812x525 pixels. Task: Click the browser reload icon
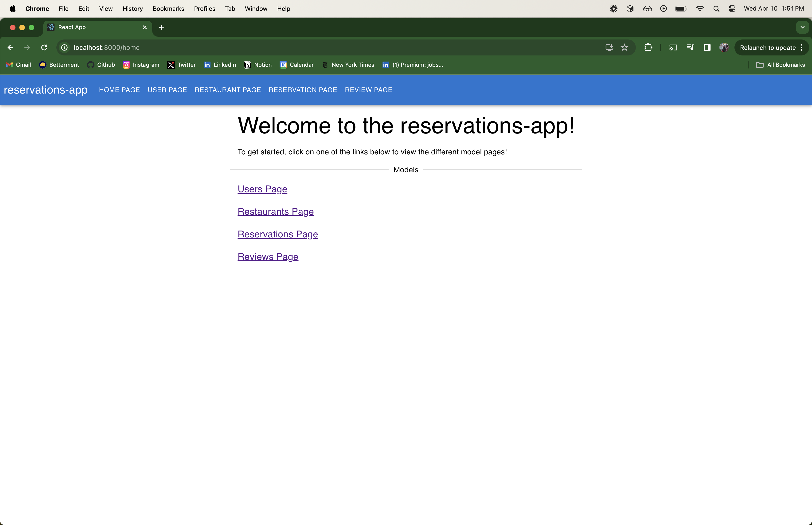pos(44,47)
